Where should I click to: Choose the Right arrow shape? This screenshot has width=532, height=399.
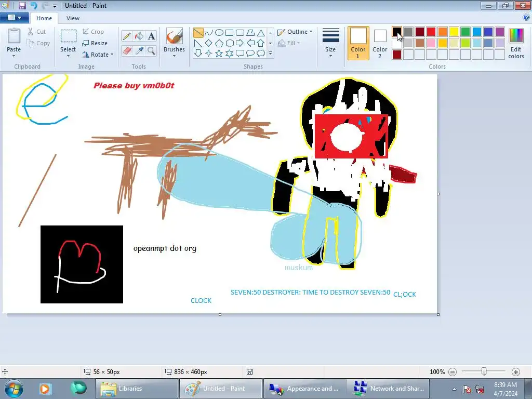[240, 43]
